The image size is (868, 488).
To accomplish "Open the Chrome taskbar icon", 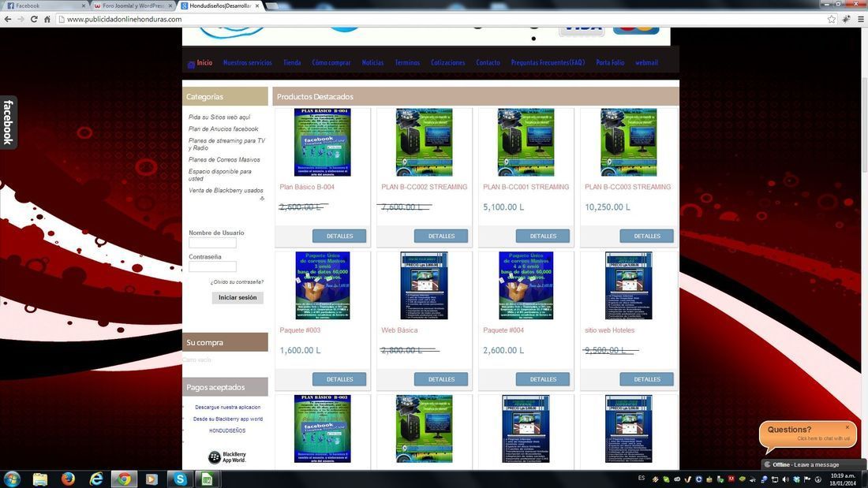I will click(124, 479).
